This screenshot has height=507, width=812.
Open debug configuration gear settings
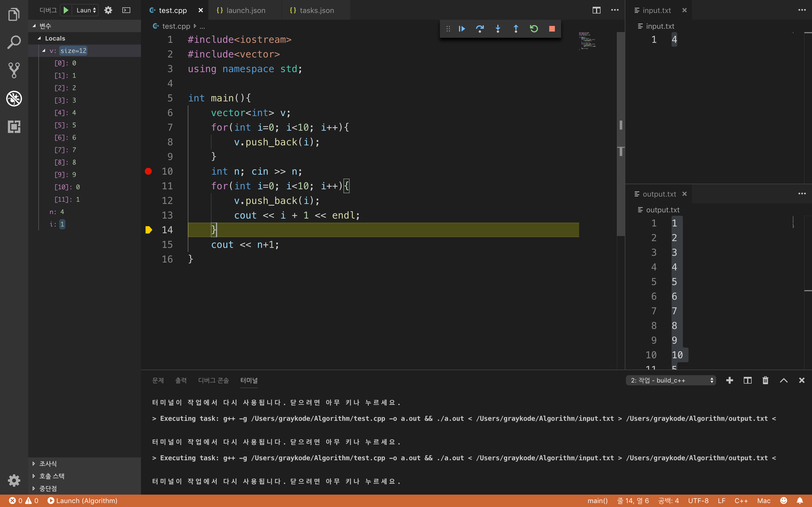(x=108, y=10)
